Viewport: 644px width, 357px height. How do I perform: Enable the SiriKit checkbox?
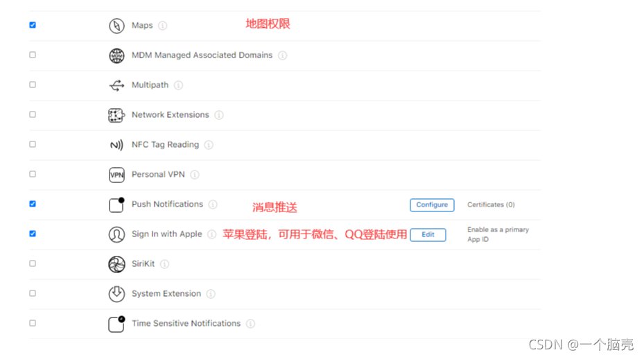33,263
